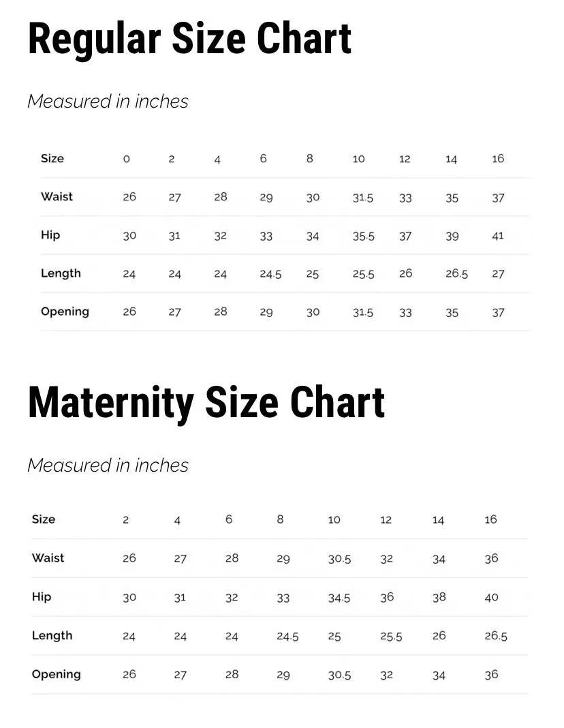Image resolution: width=564 pixels, height=728 pixels.
Task: Click size 16 column header in regular chart
Action: [x=498, y=159]
